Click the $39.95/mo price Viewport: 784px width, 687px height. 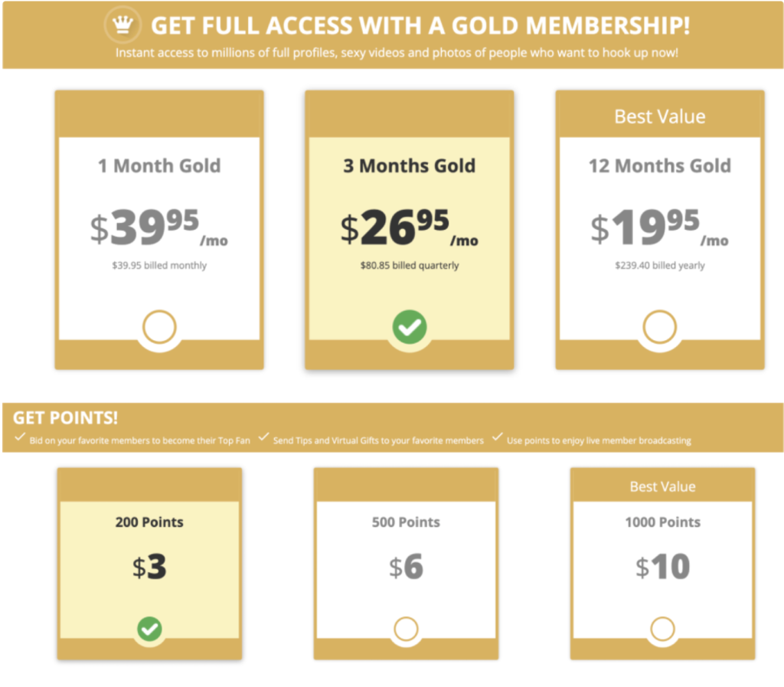point(159,227)
